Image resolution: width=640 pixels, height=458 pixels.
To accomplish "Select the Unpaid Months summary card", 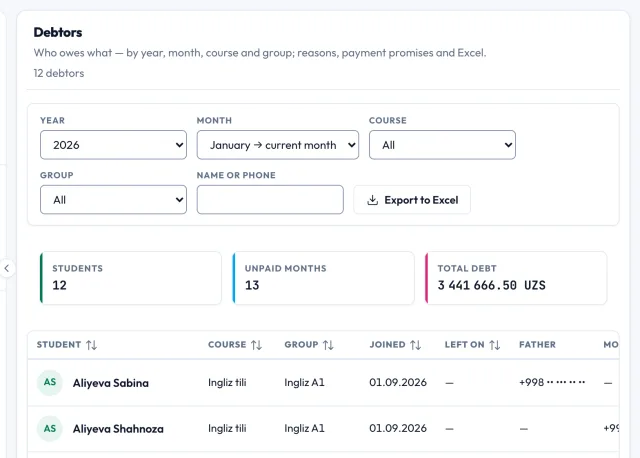I will pos(323,278).
